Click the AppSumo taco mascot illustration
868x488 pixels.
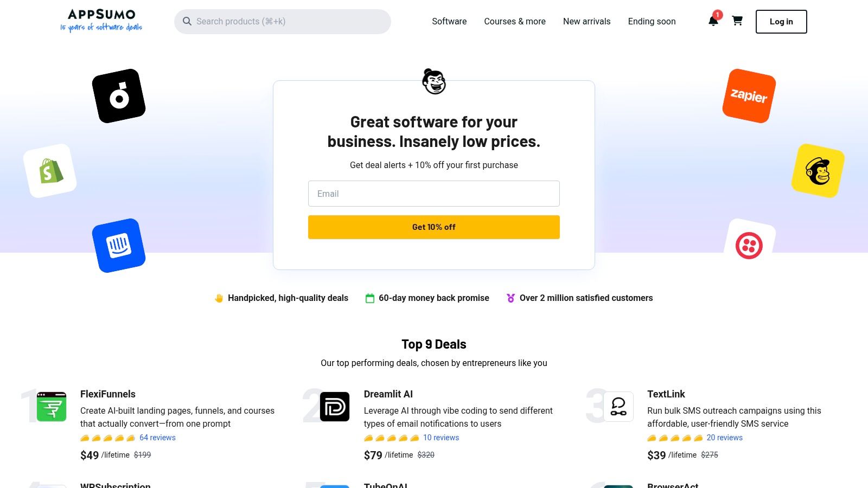coord(433,82)
